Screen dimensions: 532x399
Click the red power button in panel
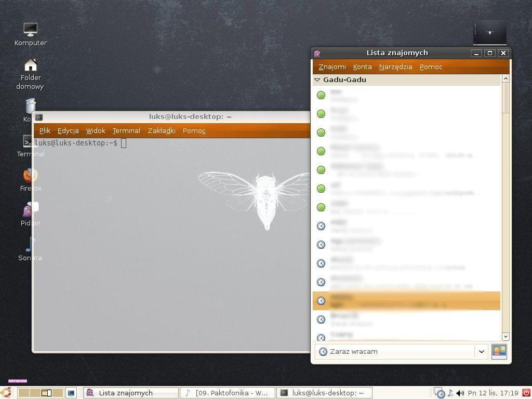click(x=526, y=393)
